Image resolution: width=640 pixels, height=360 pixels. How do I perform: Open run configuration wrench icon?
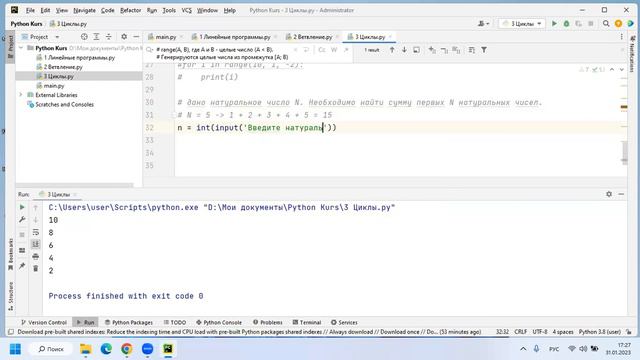pyautogui.click(x=22, y=220)
